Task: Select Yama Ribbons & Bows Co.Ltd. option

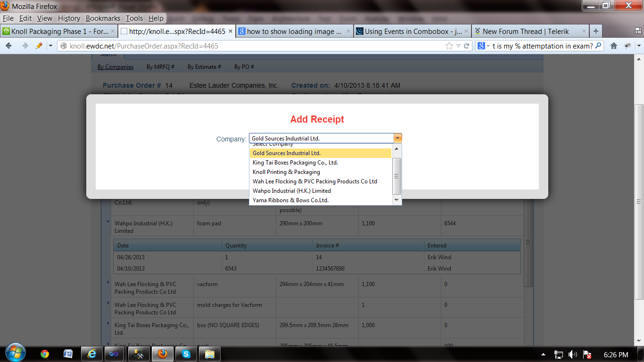Action: 321,200
